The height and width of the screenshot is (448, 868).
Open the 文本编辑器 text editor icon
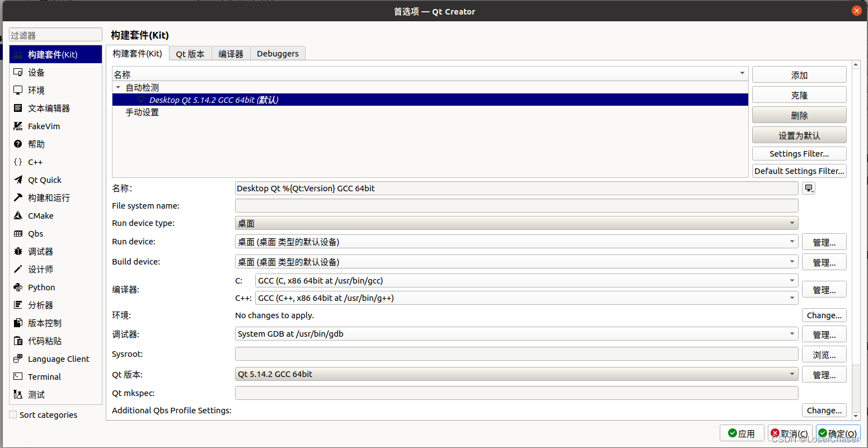coord(18,108)
